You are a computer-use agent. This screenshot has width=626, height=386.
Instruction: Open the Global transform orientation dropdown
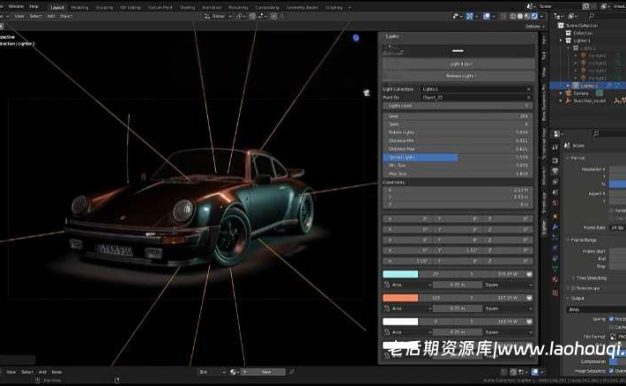pos(218,16)
